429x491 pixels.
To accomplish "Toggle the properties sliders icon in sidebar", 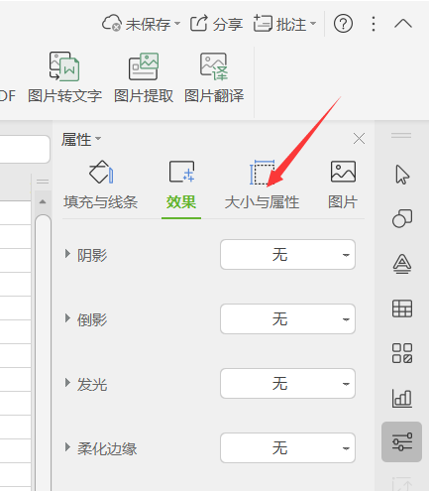I will point(402,442).
